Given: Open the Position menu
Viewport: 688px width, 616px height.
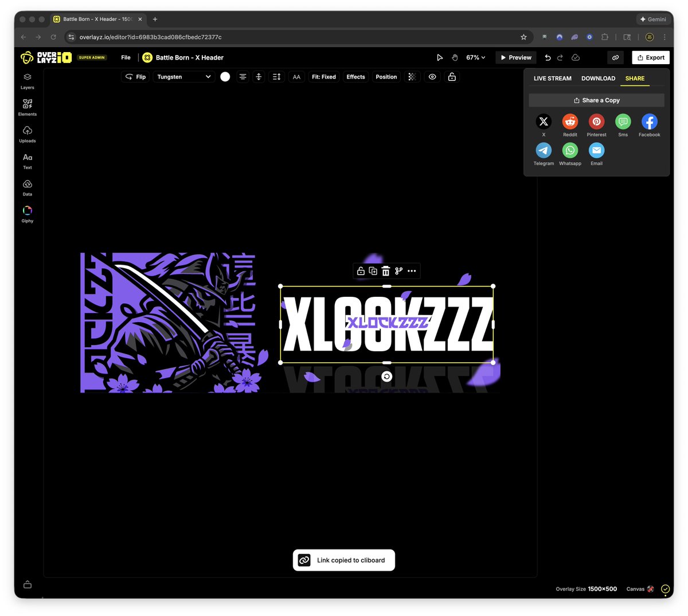Looking at the screenshot, I should click(386, 77).
